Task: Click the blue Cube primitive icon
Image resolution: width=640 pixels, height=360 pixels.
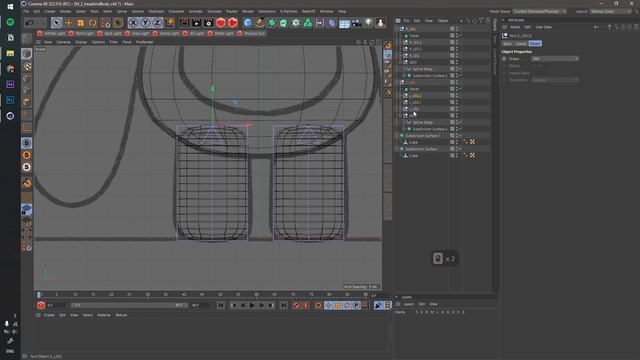Action: click(247, 23)
